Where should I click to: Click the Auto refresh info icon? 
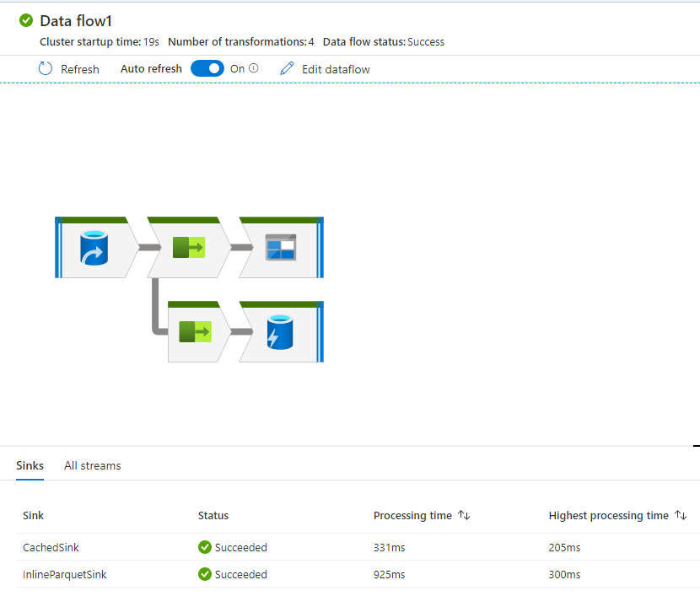[254, 68]
